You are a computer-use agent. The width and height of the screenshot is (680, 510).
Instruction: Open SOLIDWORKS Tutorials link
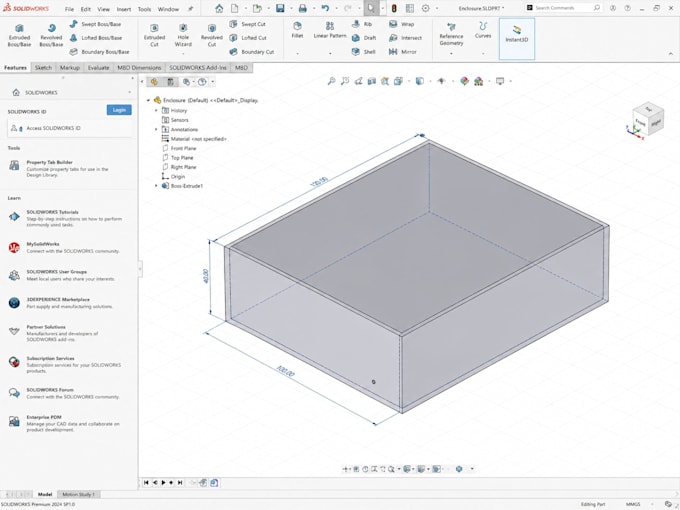click(52, 212)
